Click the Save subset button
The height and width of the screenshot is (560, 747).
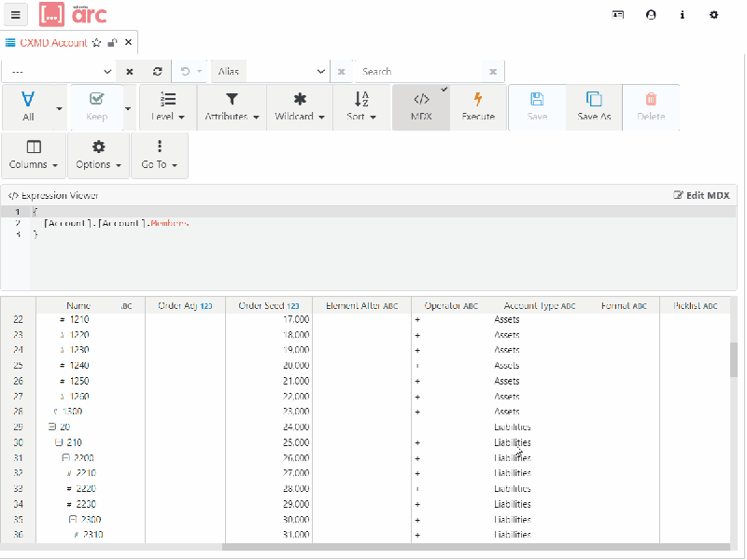point(537,107)
